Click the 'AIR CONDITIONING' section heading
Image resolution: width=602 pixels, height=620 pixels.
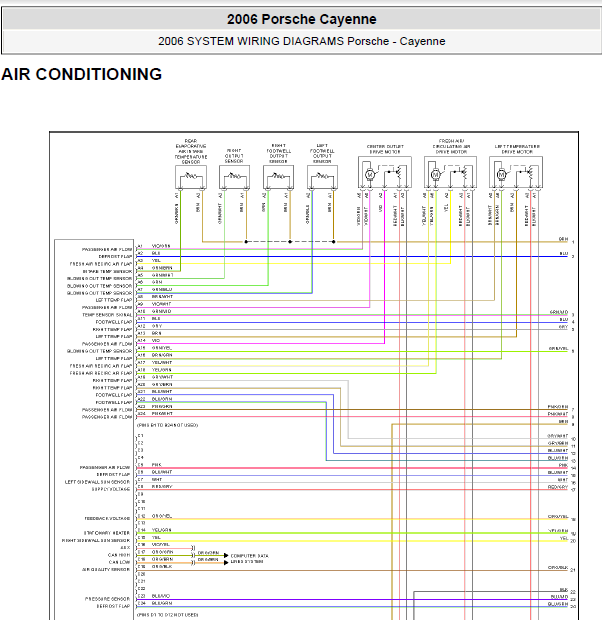point(81,74)
